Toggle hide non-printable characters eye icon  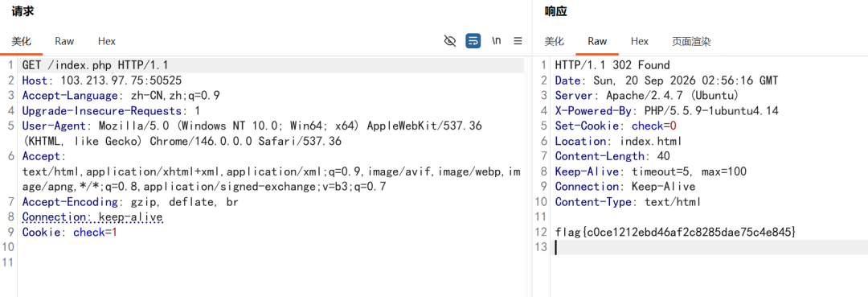[450, 41]
